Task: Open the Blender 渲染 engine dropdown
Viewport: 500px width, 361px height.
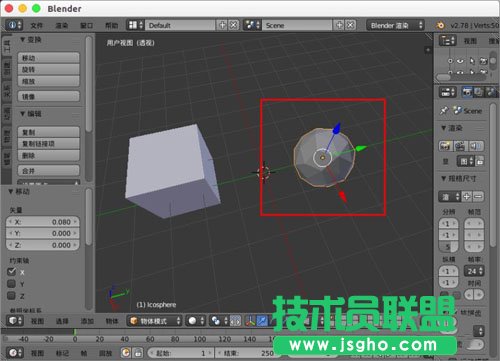Action: (x=396, y=25)
